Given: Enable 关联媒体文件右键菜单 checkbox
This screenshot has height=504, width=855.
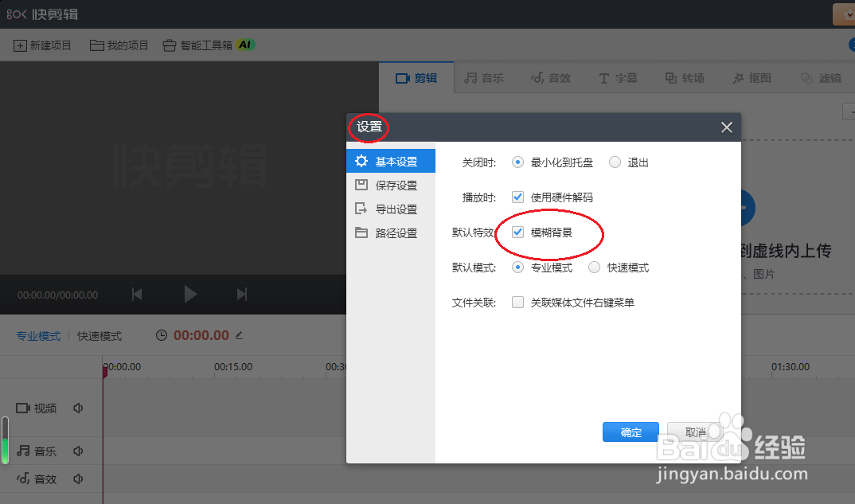Looking at the screenshot, I should 517,303.
